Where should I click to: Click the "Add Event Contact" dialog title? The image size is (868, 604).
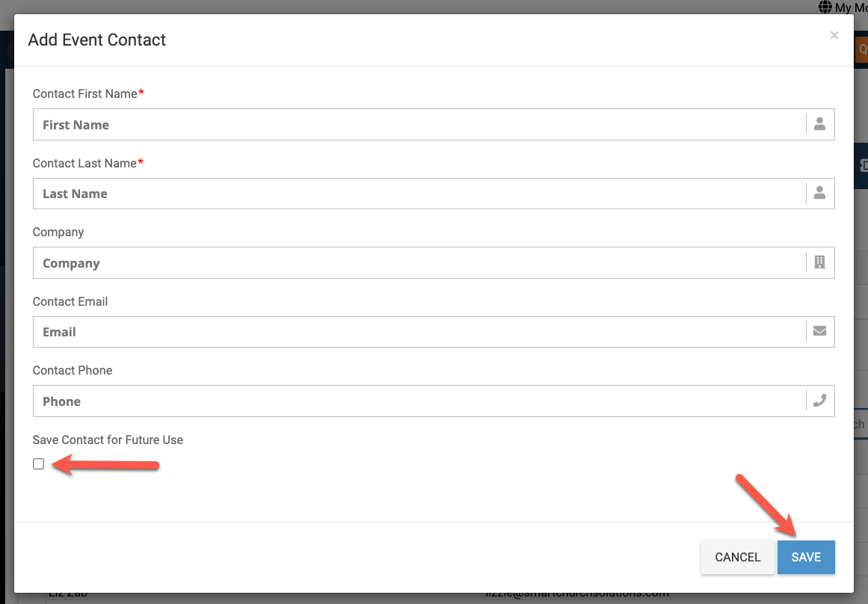97,40
